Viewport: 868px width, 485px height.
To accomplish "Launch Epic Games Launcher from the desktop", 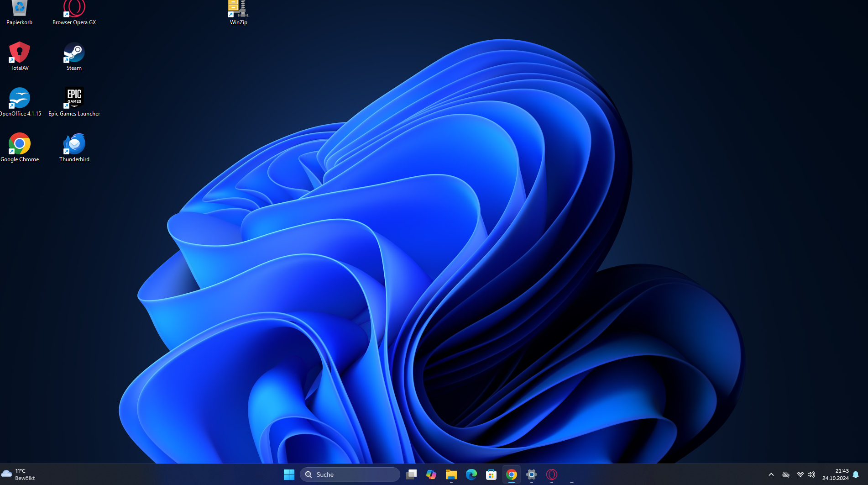I will pos(74,98).
